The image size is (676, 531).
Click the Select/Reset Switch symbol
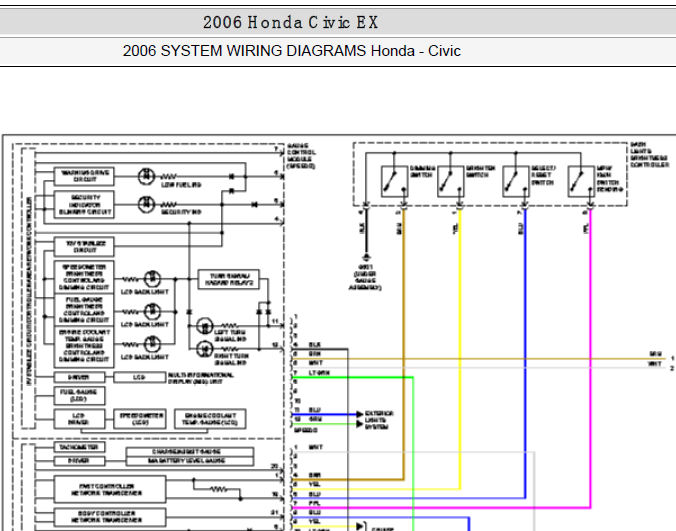tap(516, 181)
